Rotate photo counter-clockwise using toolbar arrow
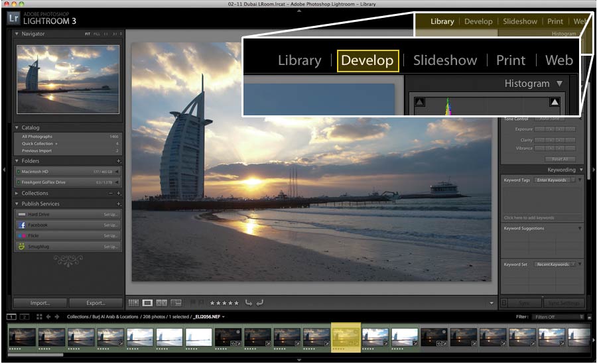 coord(248,303)
